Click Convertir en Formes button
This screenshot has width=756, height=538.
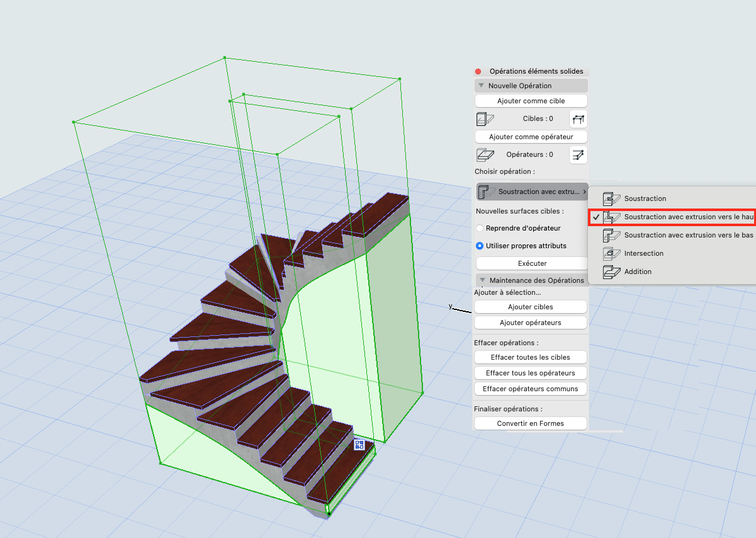tap(531, 423)
